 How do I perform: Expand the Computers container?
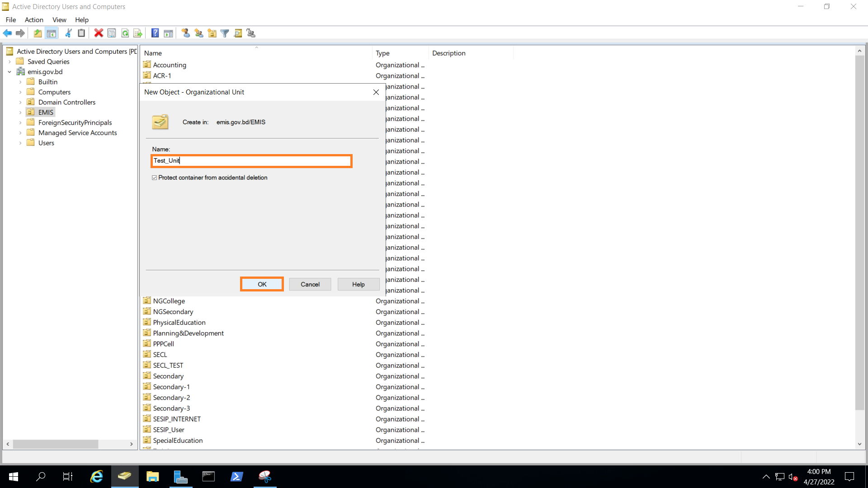click(x=20, y=92)
